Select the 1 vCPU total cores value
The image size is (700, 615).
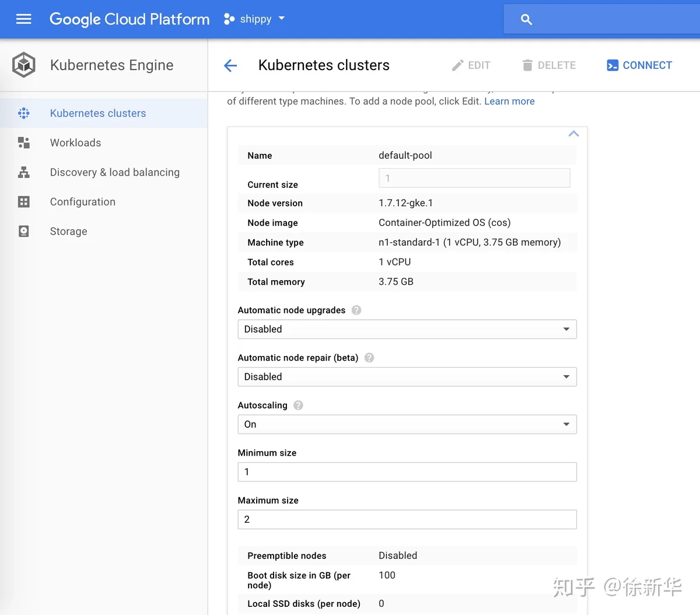[395, 262]
